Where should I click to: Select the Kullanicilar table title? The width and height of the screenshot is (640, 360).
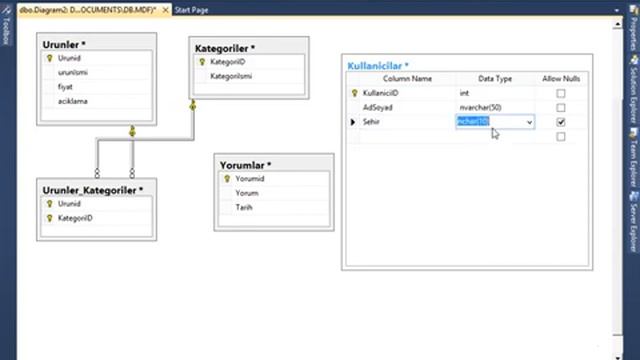point(378,66)
